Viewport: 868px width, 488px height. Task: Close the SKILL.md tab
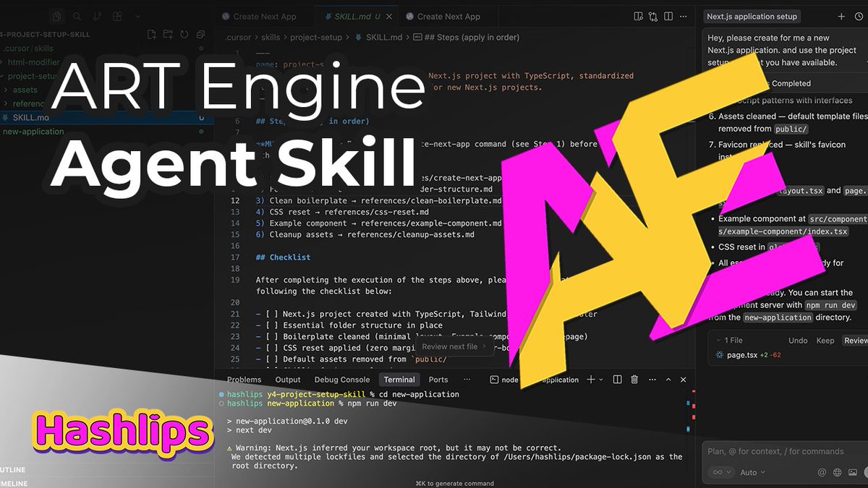(x=389, y=16)
